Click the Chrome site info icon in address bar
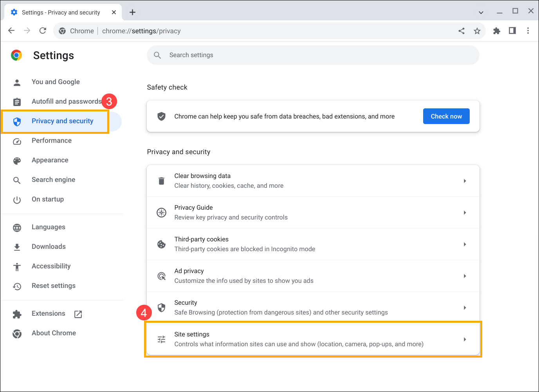Screen dimensions: 539x392 (x=62, y=31)
